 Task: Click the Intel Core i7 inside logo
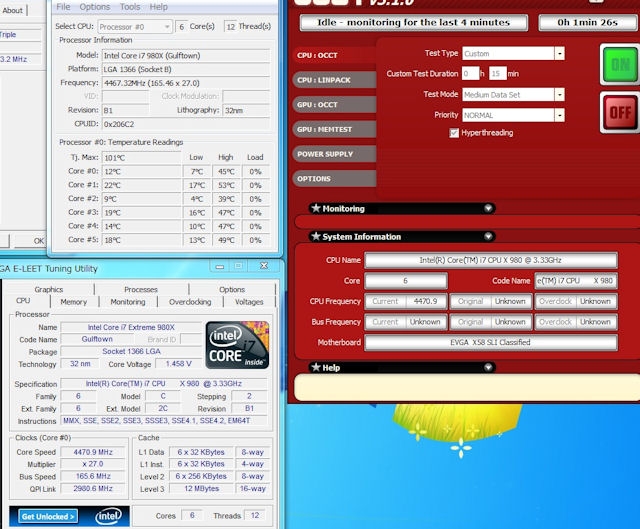[237, 345]
